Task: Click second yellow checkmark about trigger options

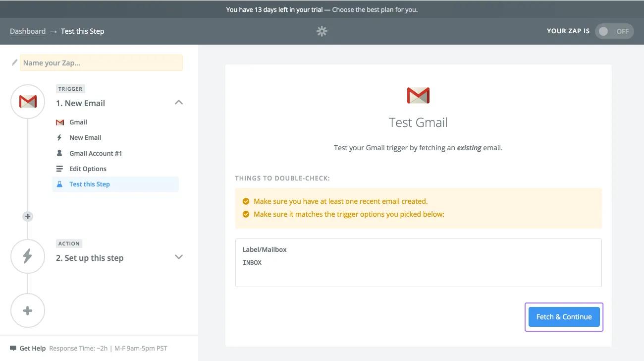Action: 245,214
